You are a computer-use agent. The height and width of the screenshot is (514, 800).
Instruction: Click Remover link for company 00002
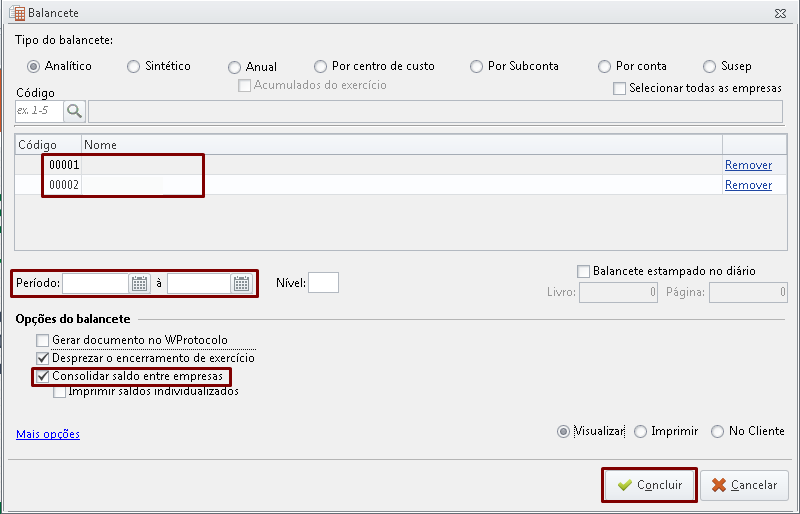748,185
